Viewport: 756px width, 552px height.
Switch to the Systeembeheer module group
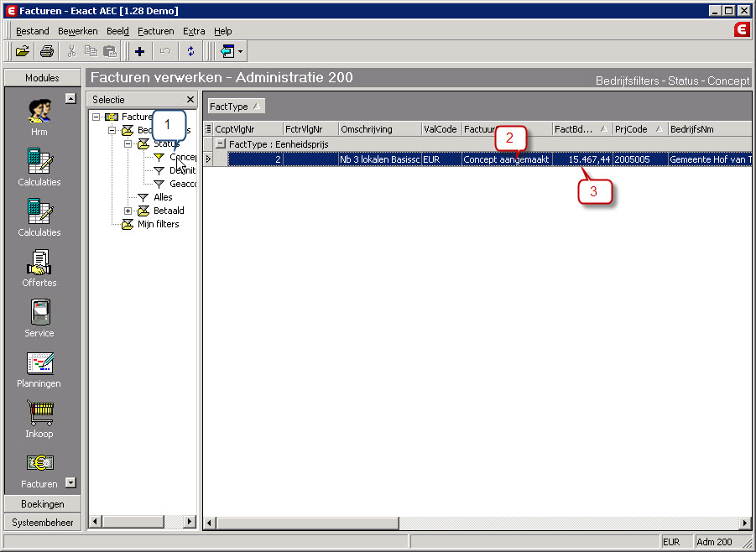point(43,522)
